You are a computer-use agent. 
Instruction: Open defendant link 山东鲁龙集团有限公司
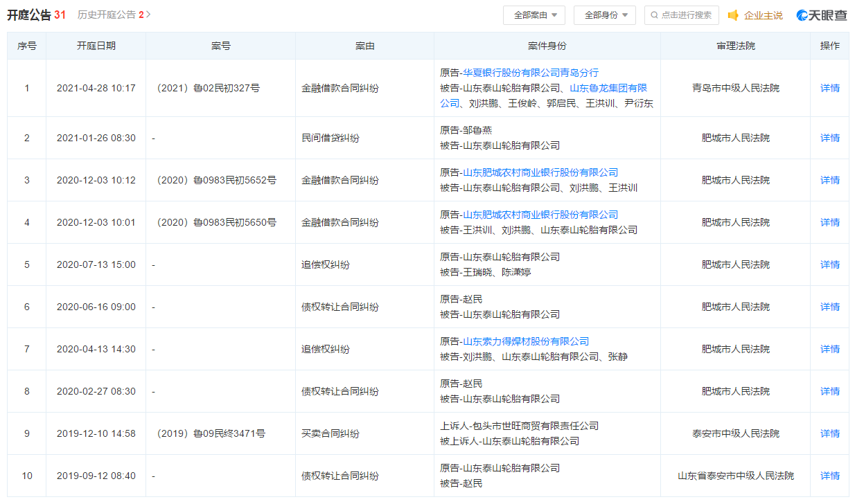[608, 88]
